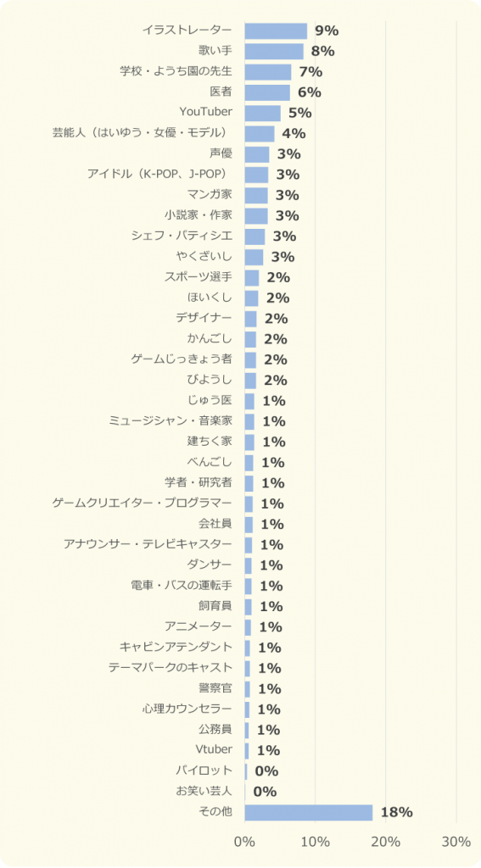
Task: Click the パイロット 0% value
Action: (x=266, y=771)
